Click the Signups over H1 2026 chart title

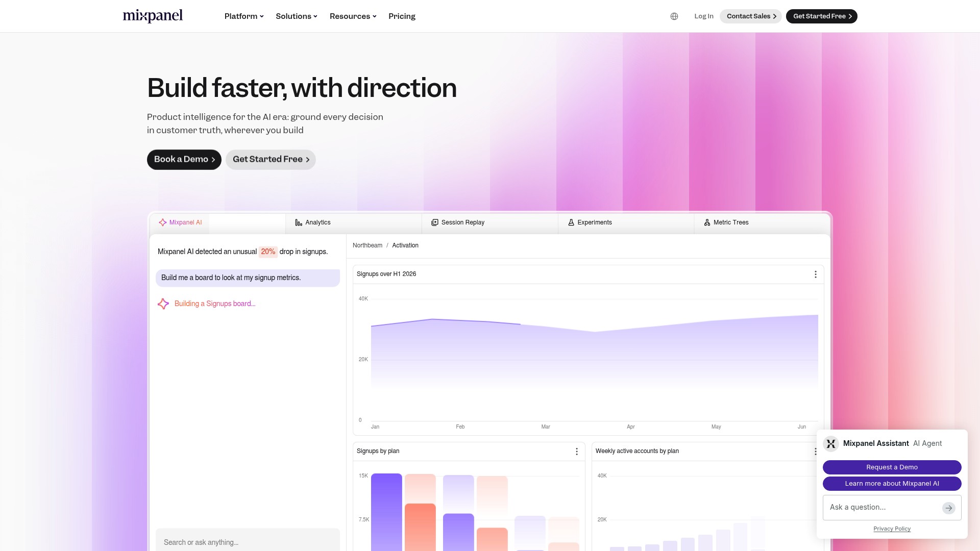pyautogui.click(x=386, y=274)
